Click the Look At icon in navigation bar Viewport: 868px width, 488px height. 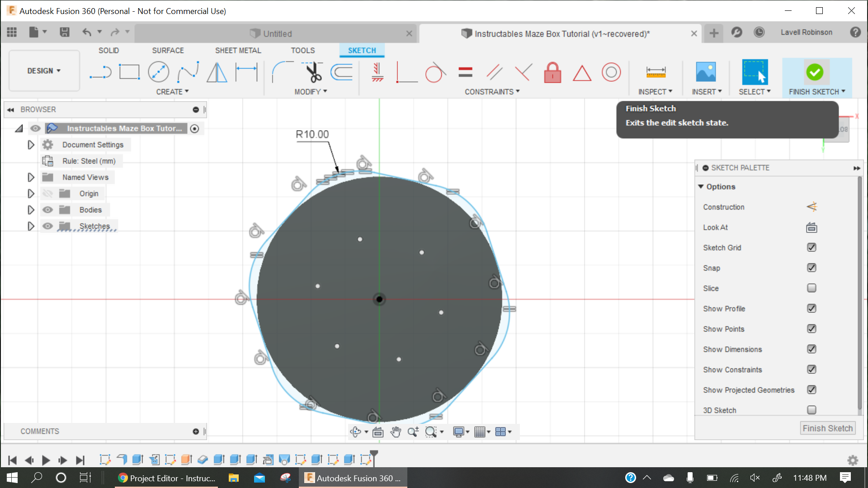coord(378,432)
